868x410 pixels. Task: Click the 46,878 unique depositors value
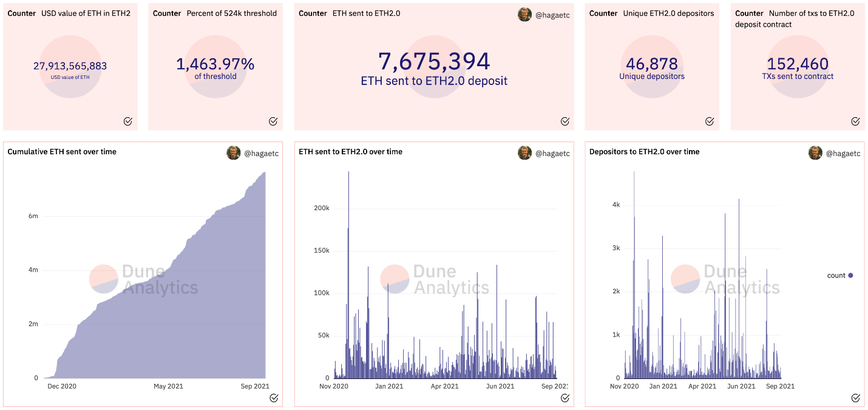click(x=652, y=64)
